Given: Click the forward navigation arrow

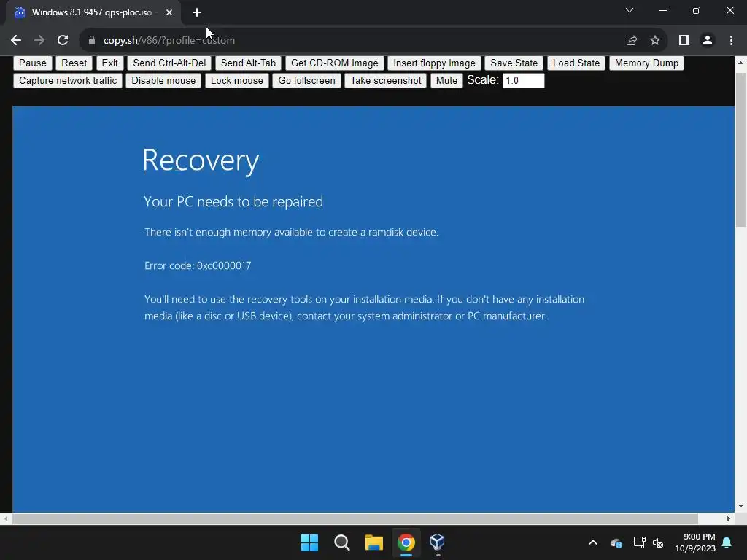Looking at the screenshot, I should click(x=39, y=41).
